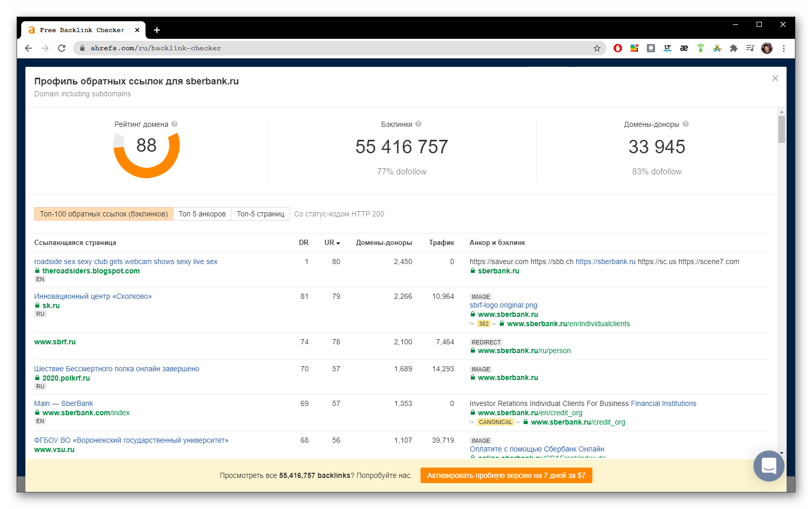Show help tooltip for Домены-доноры
Image resolution: width=812 pixels, height=509 pixels.
click(x=686, y=124)
